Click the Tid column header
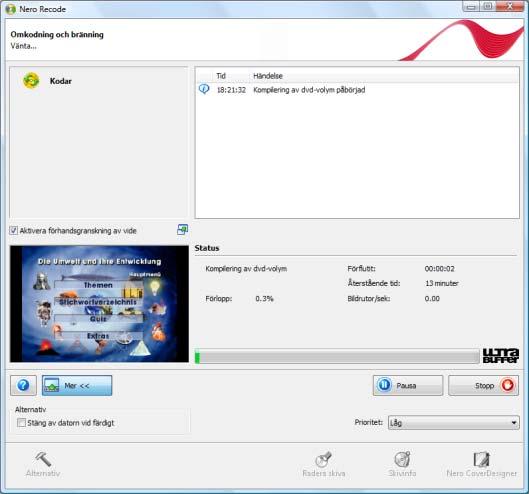This screenshot has width=529, height=494. click(221, 76)
